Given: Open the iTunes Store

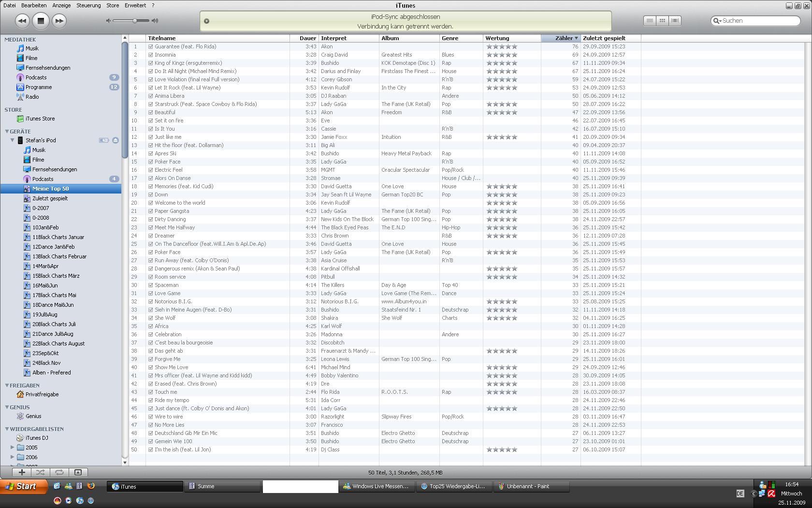Looking at the screenshot, I should coord(40,119).
